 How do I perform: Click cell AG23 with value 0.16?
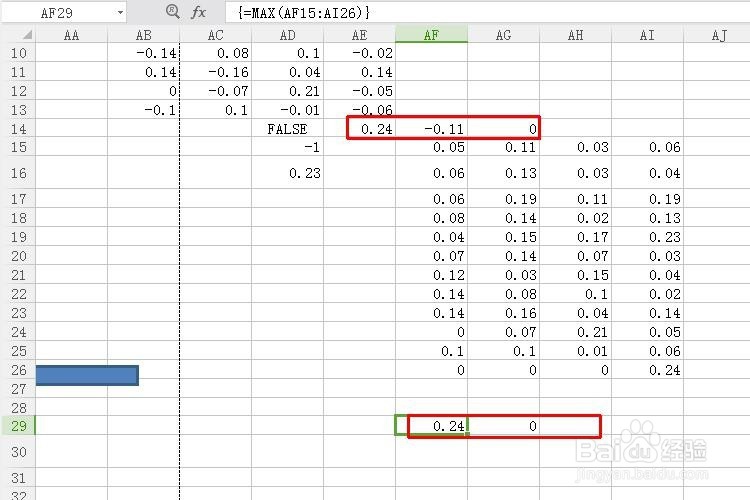point(503,312)
